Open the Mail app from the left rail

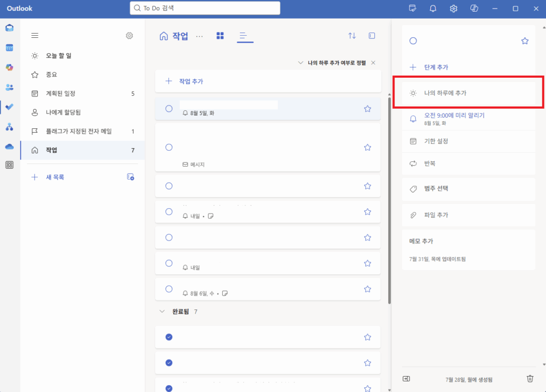point(10,28)
